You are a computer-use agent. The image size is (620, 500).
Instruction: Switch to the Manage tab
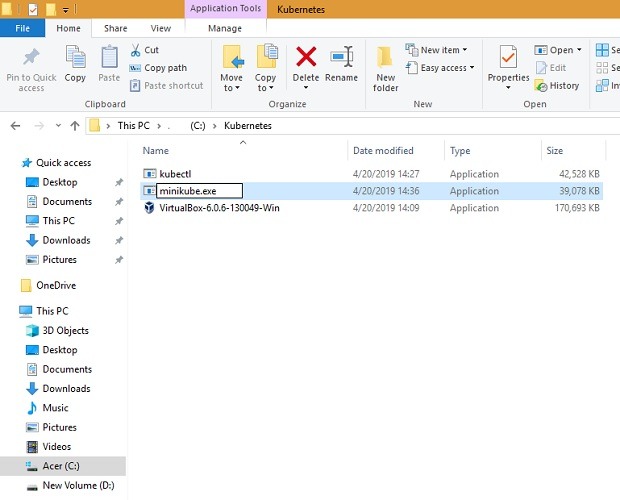225,28
